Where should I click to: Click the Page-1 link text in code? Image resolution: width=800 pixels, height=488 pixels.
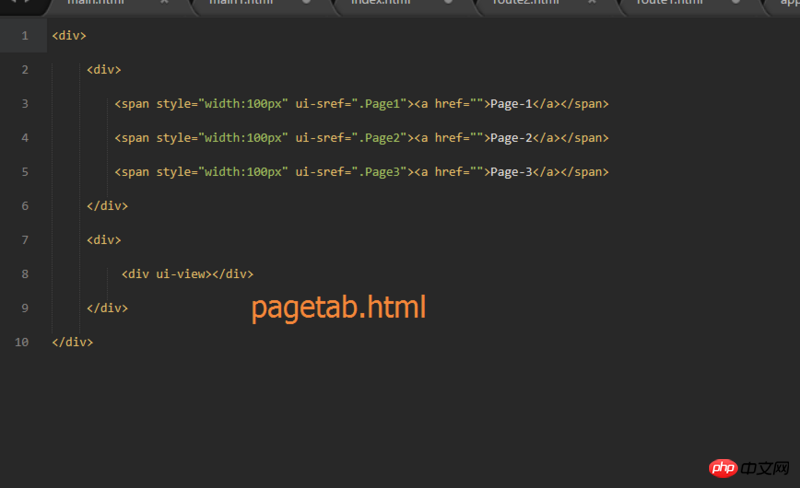(x=511, y=104)
